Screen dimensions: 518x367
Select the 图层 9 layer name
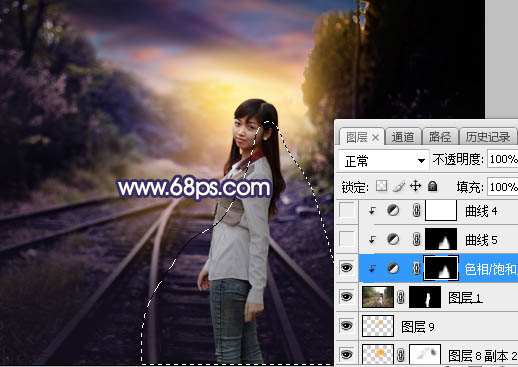click(417, 326)
